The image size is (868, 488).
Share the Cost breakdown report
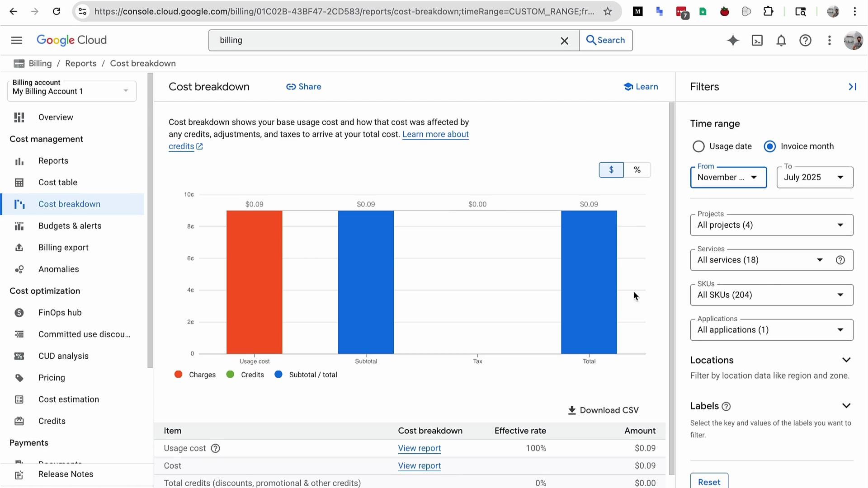[x=304, y=87]
